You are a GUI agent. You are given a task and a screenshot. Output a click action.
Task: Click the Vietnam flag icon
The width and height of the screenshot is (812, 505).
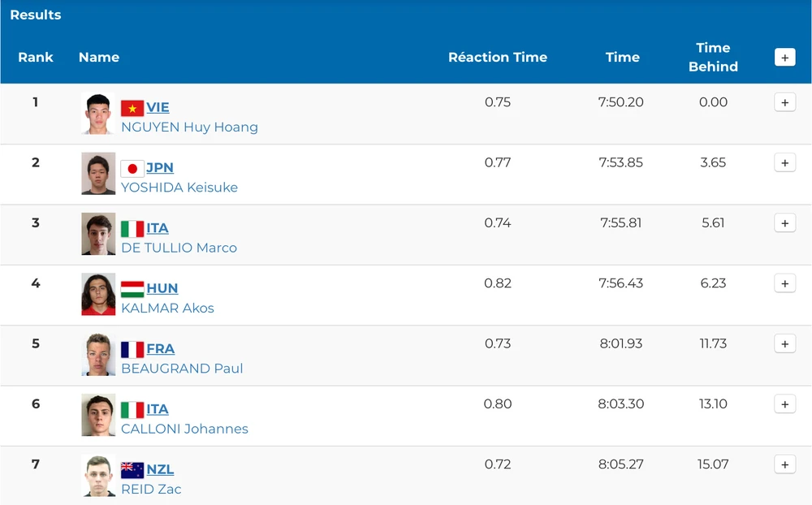132,108
